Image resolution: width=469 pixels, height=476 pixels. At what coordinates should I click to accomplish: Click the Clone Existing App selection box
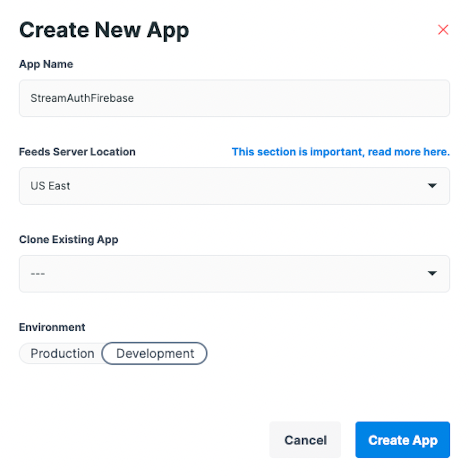pyautogui.click(x=235, y=273)
